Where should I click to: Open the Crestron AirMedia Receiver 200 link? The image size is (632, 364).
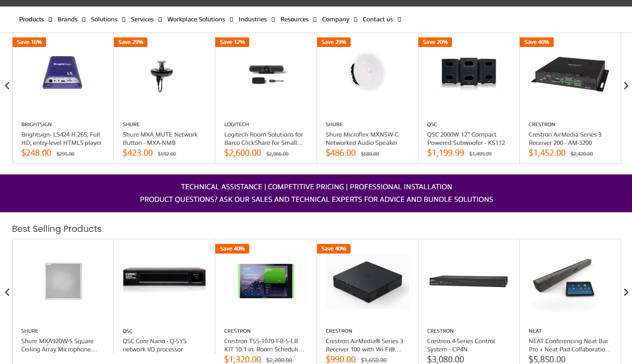point(565,139)
